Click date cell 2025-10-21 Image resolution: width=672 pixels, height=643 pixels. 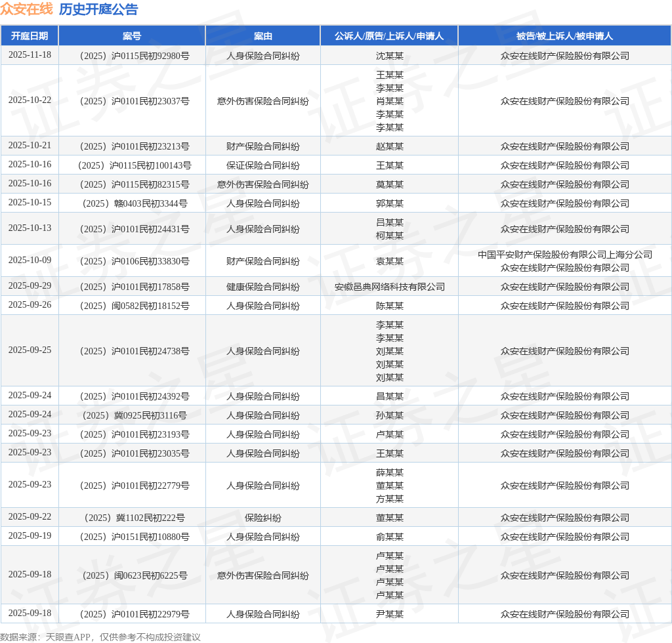(30, 146)
